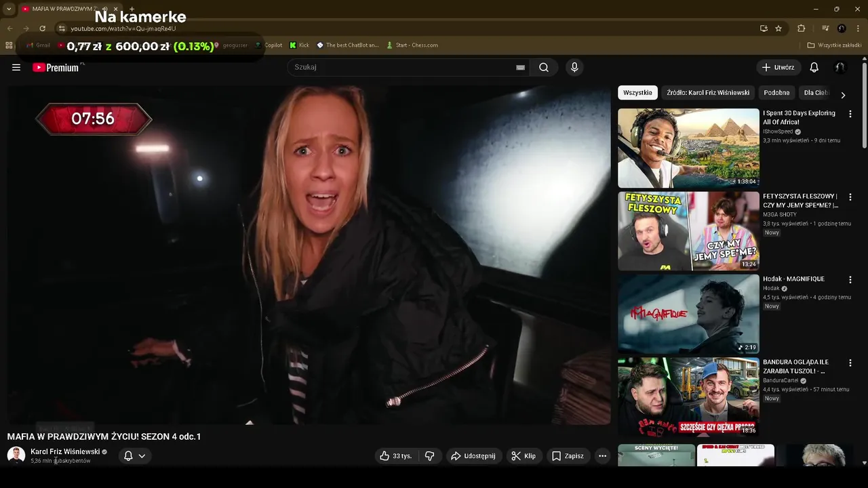
Task: Select the Podobne filter chip
Action: 776,93
